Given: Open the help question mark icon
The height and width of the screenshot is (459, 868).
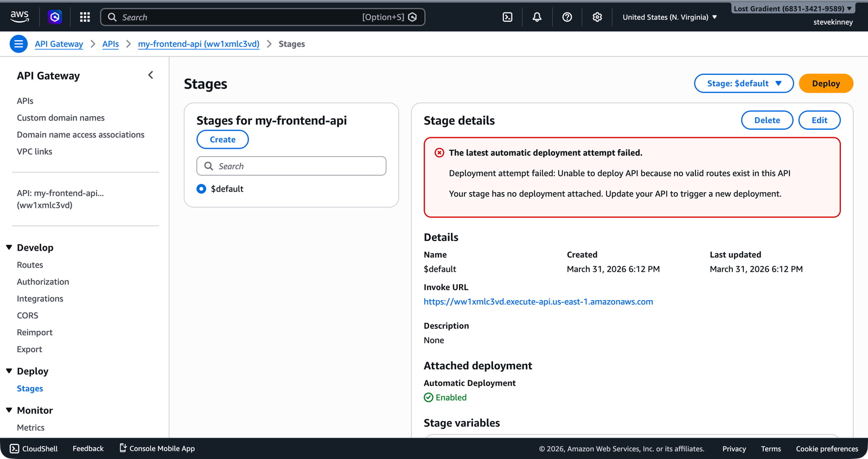Looking at the screenshot, I should click(x=567, y=17).
